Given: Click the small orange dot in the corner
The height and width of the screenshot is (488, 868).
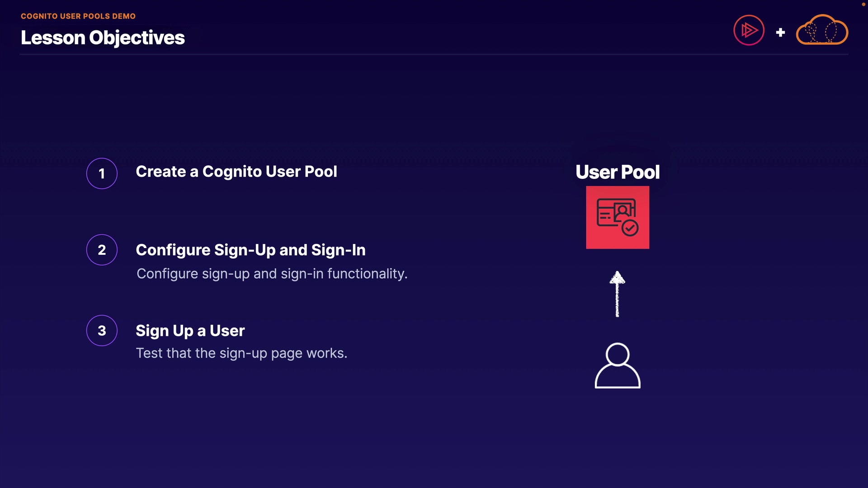Looking at the screenshot, I should tap(863, 4).
